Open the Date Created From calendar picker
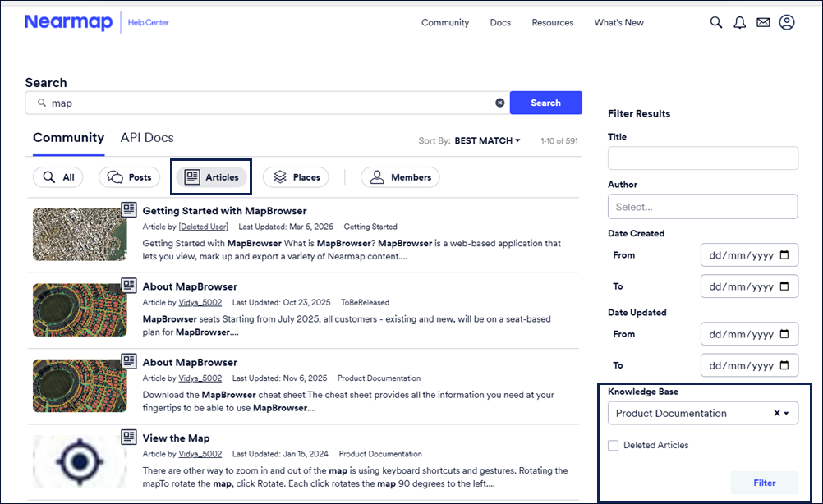The width and height of the screenshot is (823, 504). pyautogui.click(x=784, y=255)
